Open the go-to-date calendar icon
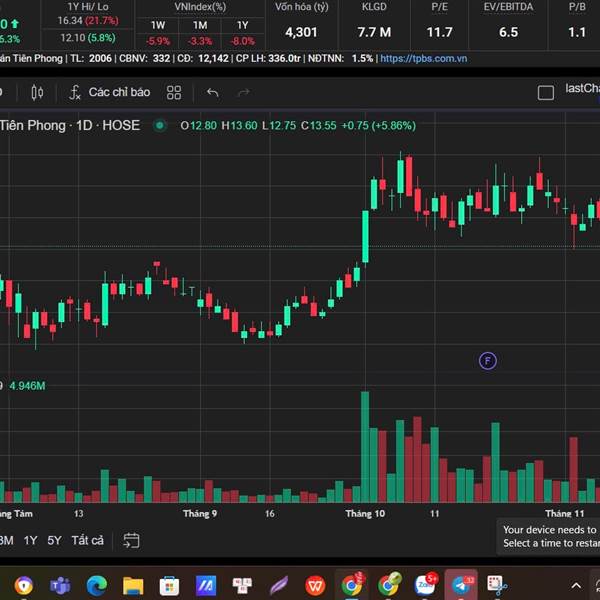The height and width of the screenshot is (600, 600). click(131, 540)
